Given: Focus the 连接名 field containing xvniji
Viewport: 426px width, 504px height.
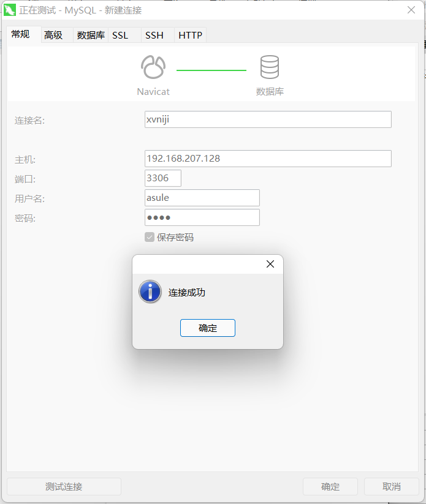Looking at the screenshot, I should [x=268, y=119].
